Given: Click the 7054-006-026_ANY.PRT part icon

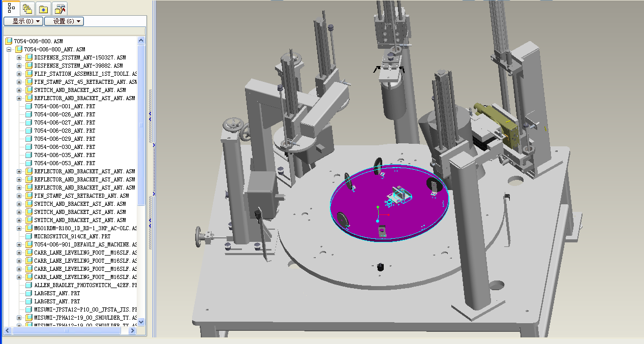Looking at the screenshot, I should pos(29,114).
